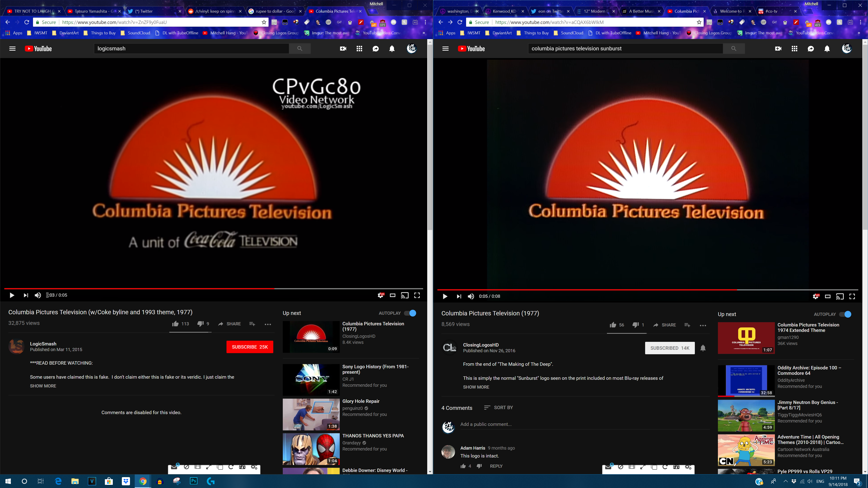Expand left description with SHOW MORE
The image size is (868, 488).
43,386
